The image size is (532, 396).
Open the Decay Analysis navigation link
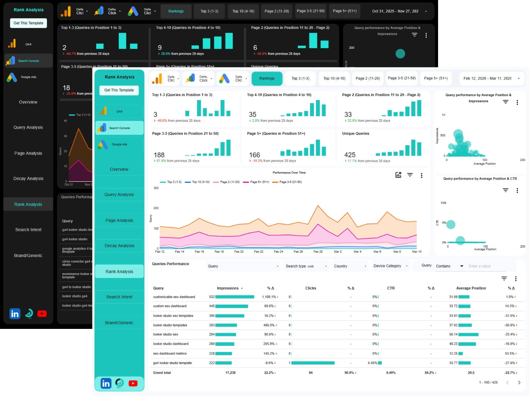pos(119,246)
